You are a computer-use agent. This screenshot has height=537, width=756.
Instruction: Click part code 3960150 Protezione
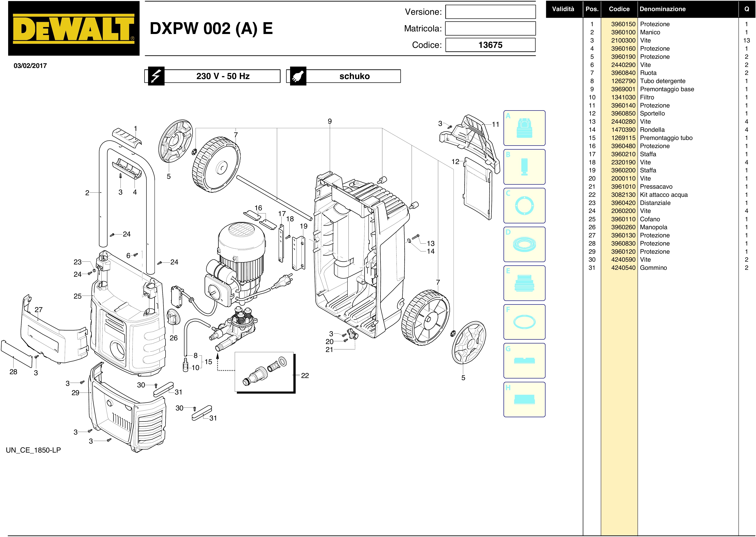(x=623, y=24)
